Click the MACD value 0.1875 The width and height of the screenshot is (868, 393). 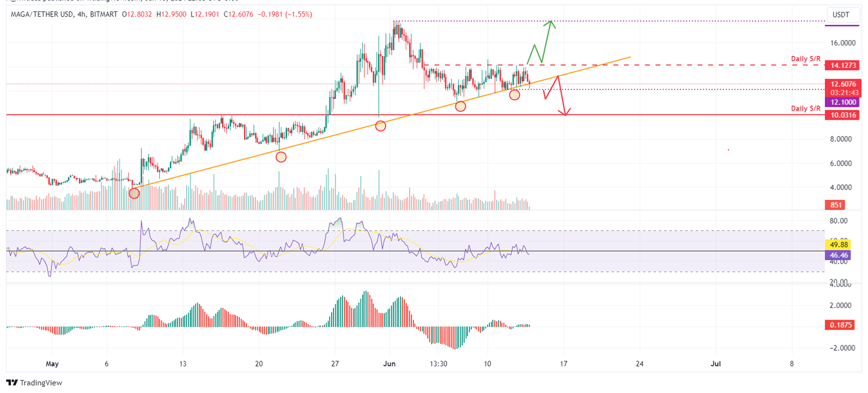[840, 325]
